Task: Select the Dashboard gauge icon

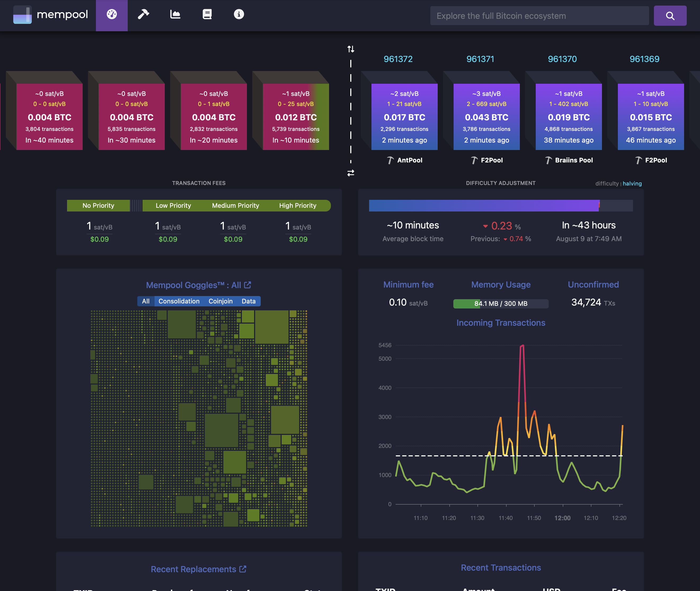Action: pos(112,14)
